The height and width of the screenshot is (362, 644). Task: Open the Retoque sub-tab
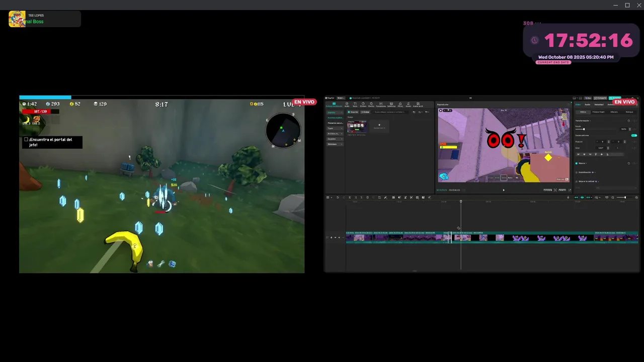629,112
